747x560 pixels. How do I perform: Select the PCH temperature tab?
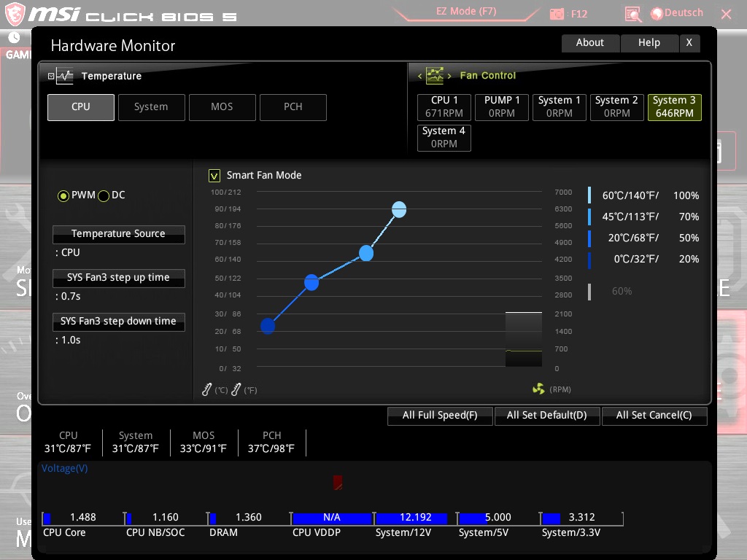click(293, 107)
